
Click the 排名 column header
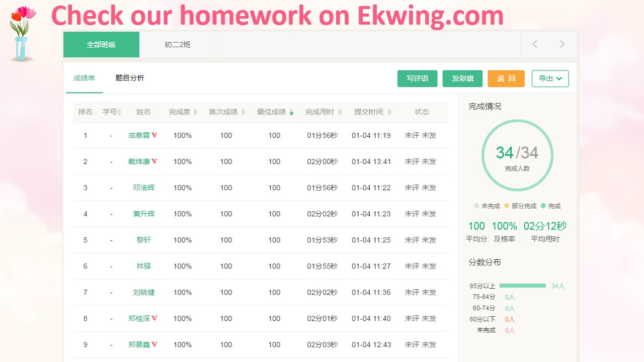click(86, 112)
